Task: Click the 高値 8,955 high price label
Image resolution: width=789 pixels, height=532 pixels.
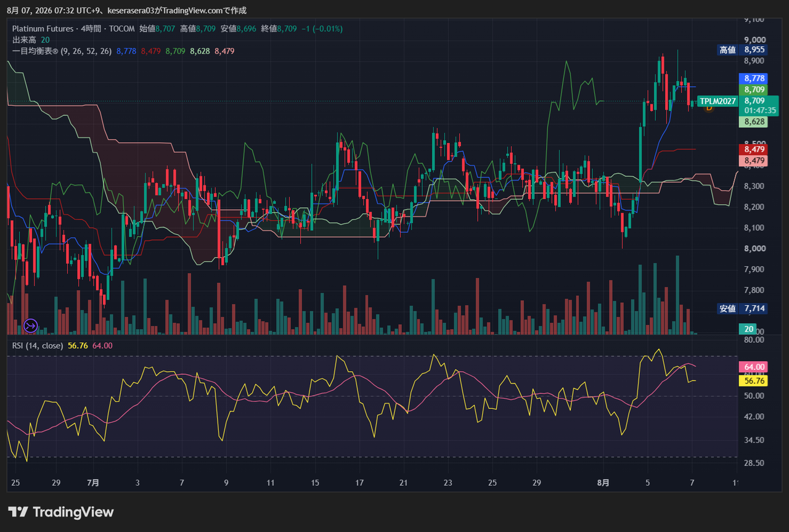Action: pyautogui.click(x=743, y=50)
